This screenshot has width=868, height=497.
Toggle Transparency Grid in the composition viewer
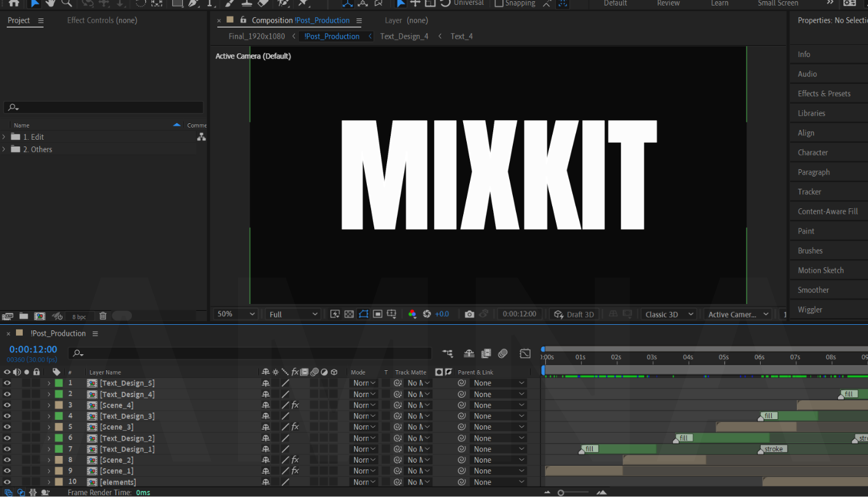click(349, 314)
